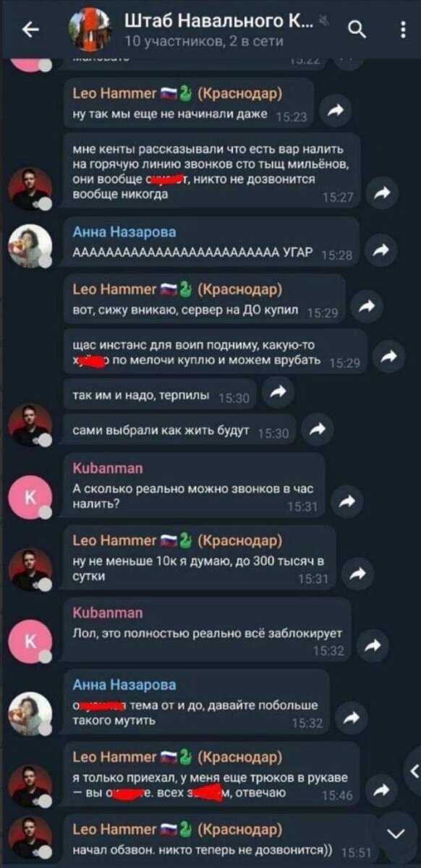Open the three-dot more options menu
The width and height of the screenshot is (421, 868).
click(x=402, y=30)
